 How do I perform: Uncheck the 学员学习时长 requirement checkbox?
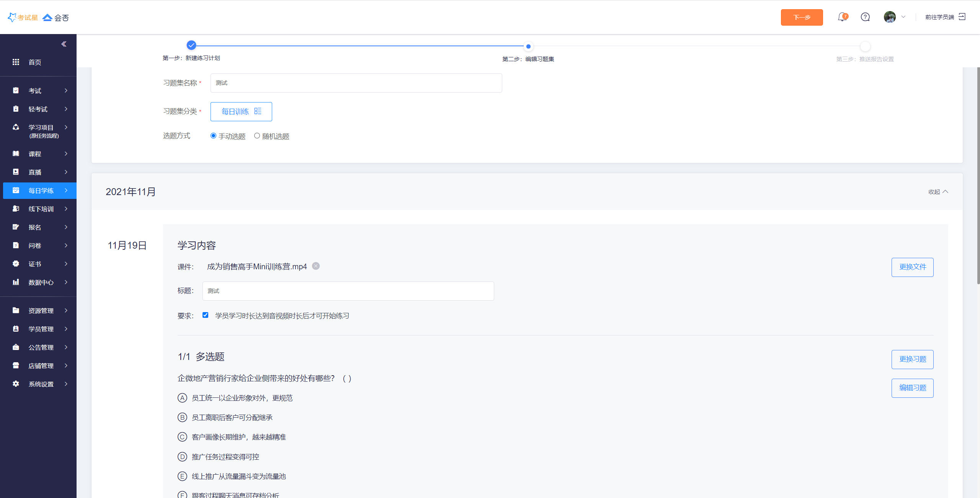pyautogui.click(x=206, y=315)
